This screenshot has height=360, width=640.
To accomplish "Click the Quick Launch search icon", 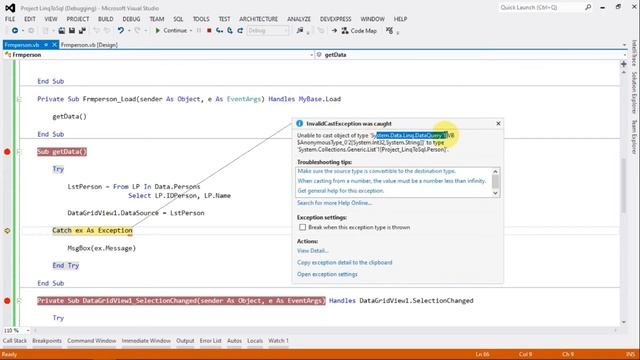I will [x=588, y=7].
